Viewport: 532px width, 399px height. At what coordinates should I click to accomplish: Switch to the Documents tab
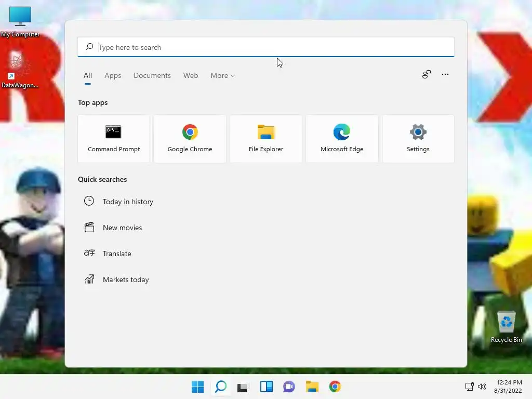click(152, 75)
